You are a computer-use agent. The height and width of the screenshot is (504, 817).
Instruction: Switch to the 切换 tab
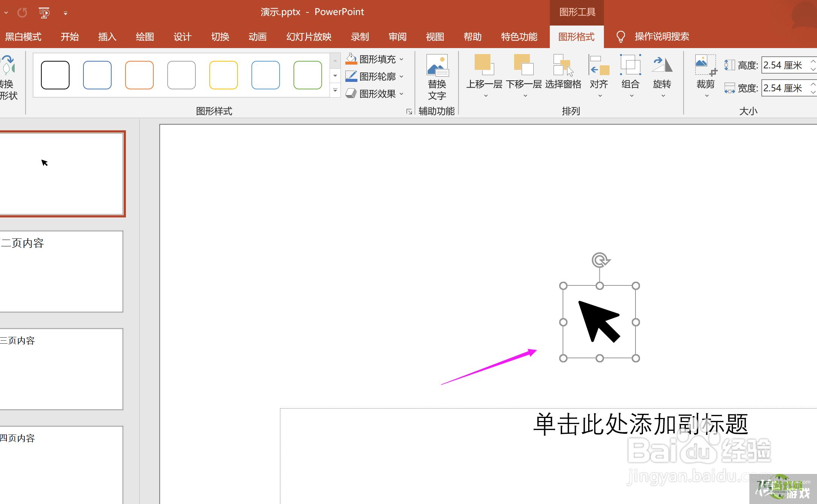[x=220, y=37]
